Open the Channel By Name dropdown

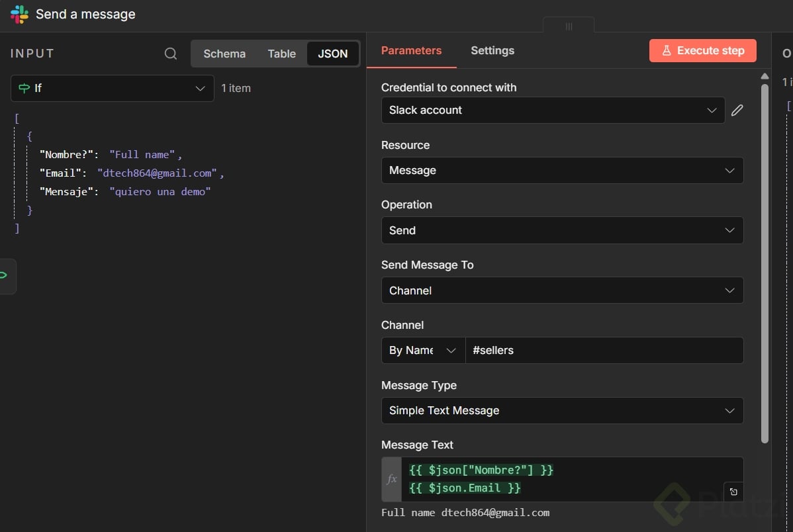(x=423, y=351)
